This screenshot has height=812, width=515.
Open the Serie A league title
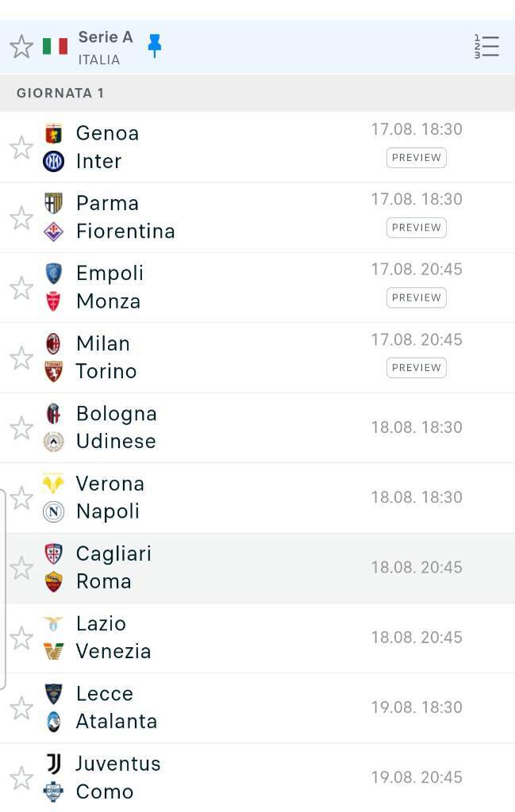106,37
